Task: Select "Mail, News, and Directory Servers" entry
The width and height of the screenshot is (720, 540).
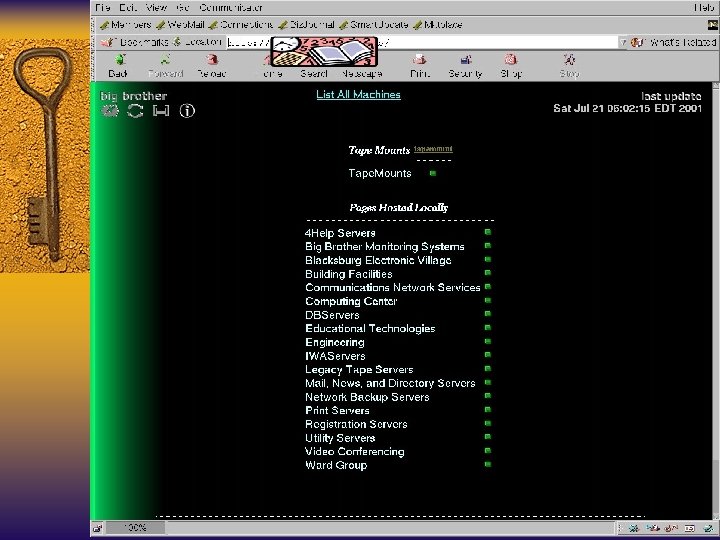Action: click(390, 383)
